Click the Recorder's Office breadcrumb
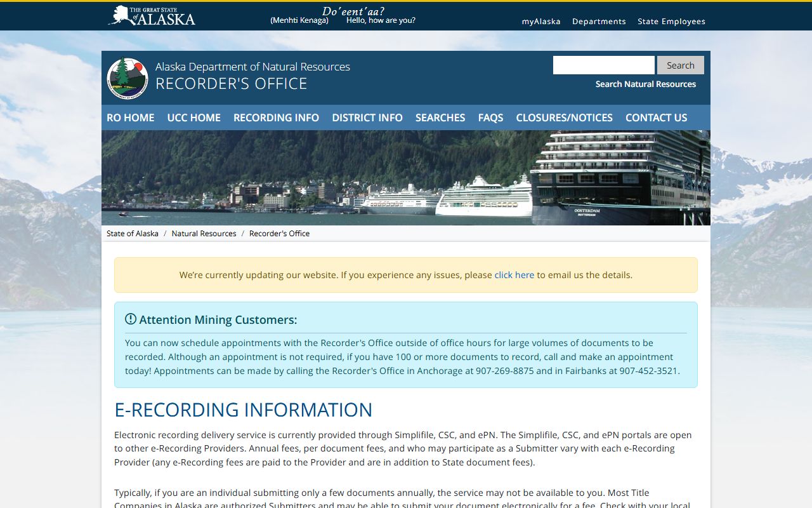Image resolution: width=812 pixels, height=508 pixels. click(279, 234)
